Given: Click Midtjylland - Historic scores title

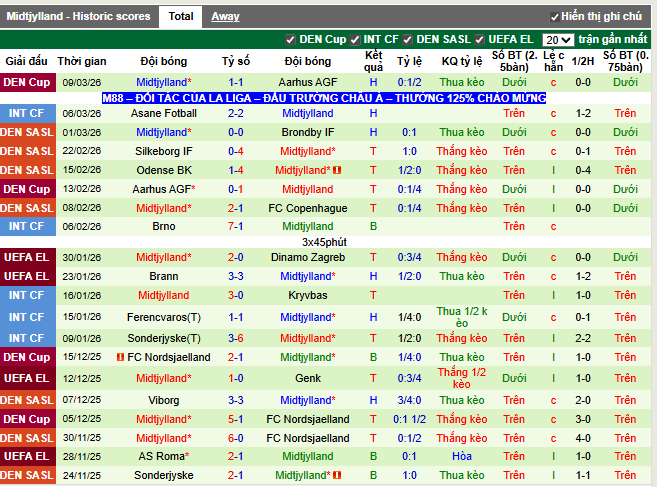Looking at the screenshot, I should pyautogui.click(x=78, y=16).
